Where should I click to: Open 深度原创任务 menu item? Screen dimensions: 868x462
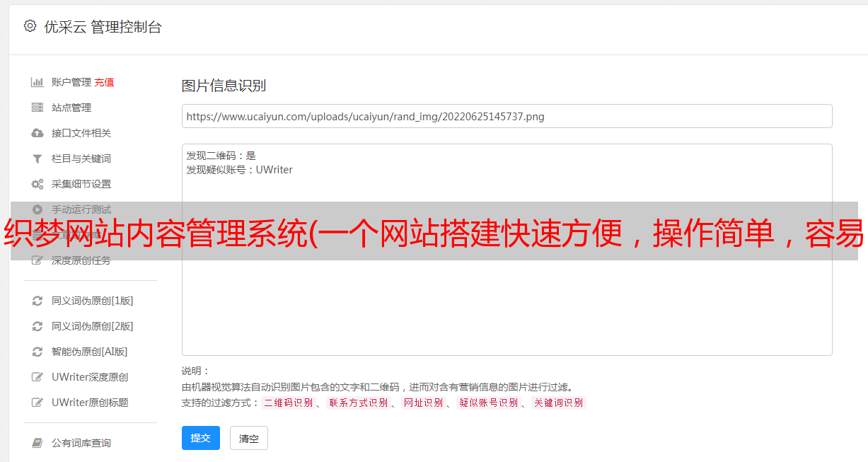point(81,260)
